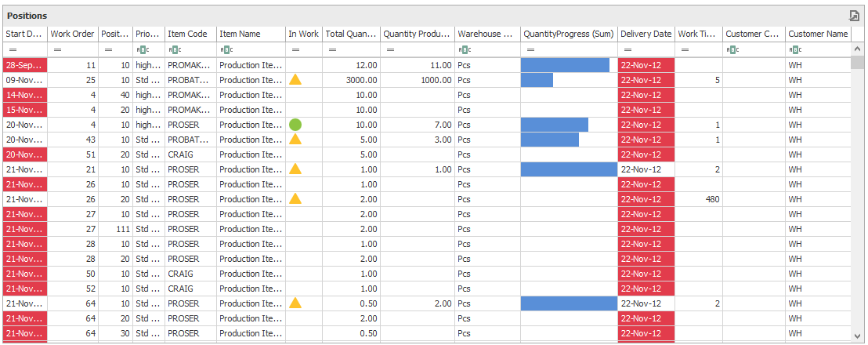Select the CRAIG item code in work order 51
This screenshot has width=868, height=345.
(x=181, y=154)
